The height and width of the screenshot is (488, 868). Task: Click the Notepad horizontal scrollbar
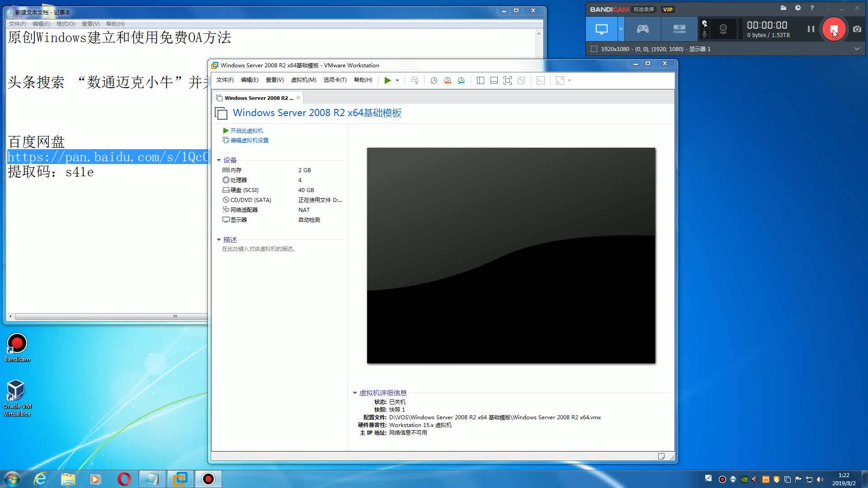click(111, 316)
